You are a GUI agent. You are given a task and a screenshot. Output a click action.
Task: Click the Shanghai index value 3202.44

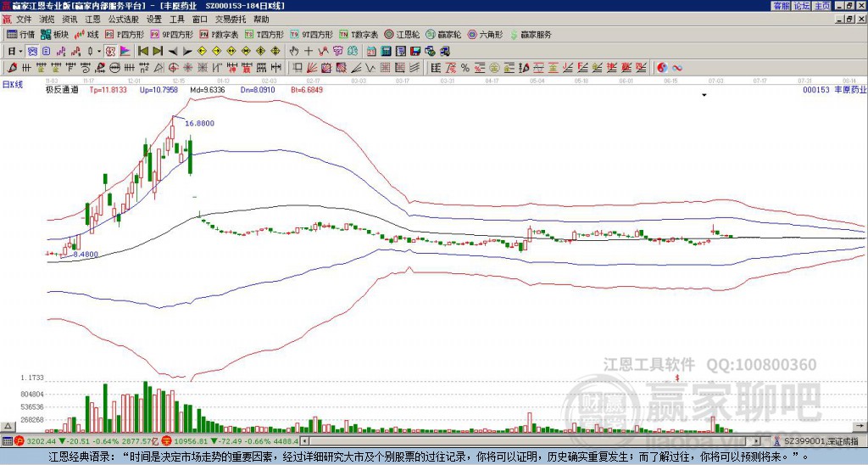click(42, 441)
